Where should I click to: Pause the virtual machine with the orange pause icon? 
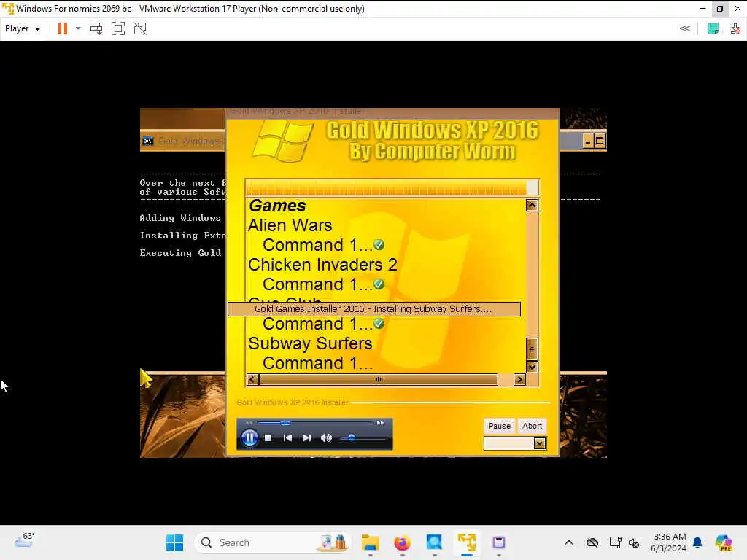[63, 28]
